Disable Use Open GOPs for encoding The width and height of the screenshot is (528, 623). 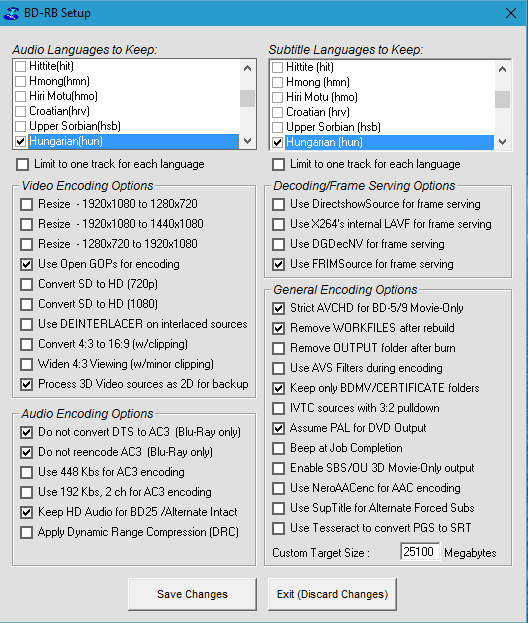pyautogui.click(x=27, y=265)
